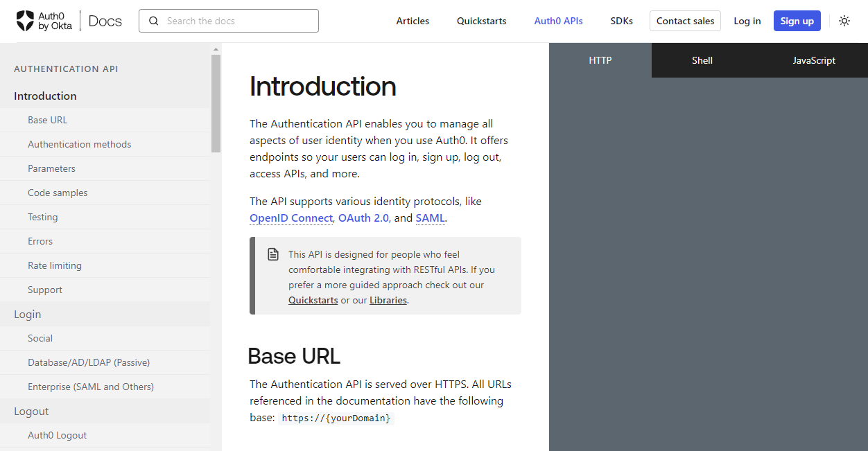The height and width of the screenshot is (451, 868).
Task: Click the note document icon in callout
Action: click(273, 254)
